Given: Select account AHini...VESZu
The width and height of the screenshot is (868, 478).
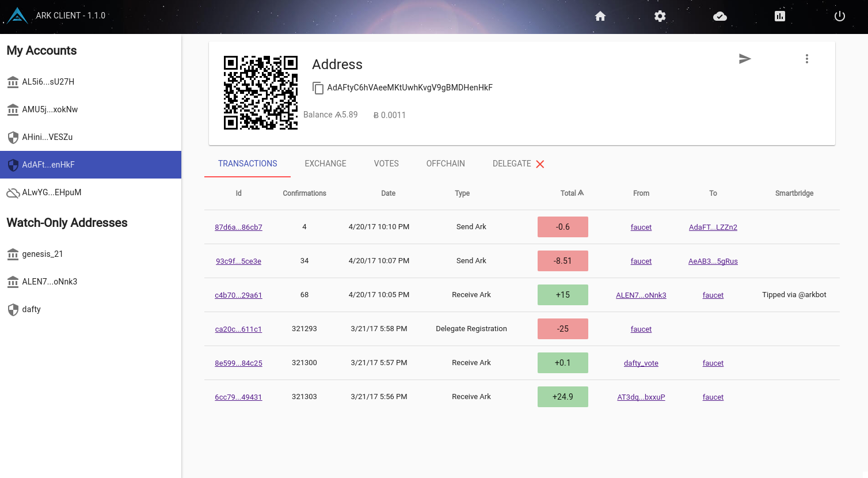Looking at the screenshot, I should pyautogui.click(x=90, y=137).
